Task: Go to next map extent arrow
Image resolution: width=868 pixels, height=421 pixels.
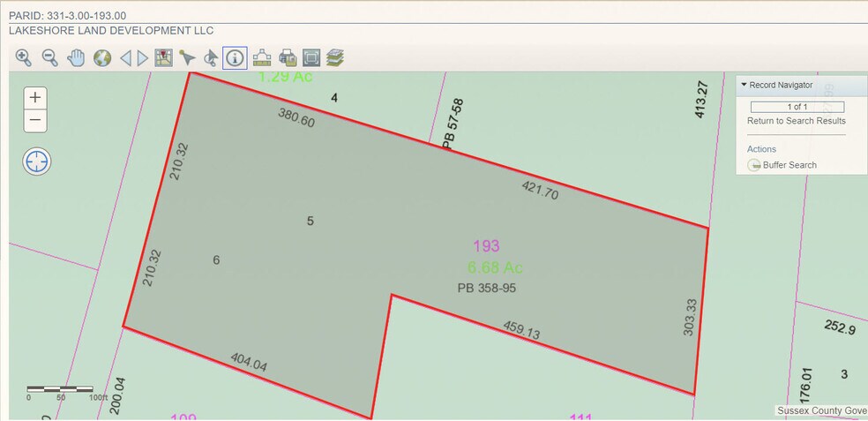Action: [x=142, y=58]
